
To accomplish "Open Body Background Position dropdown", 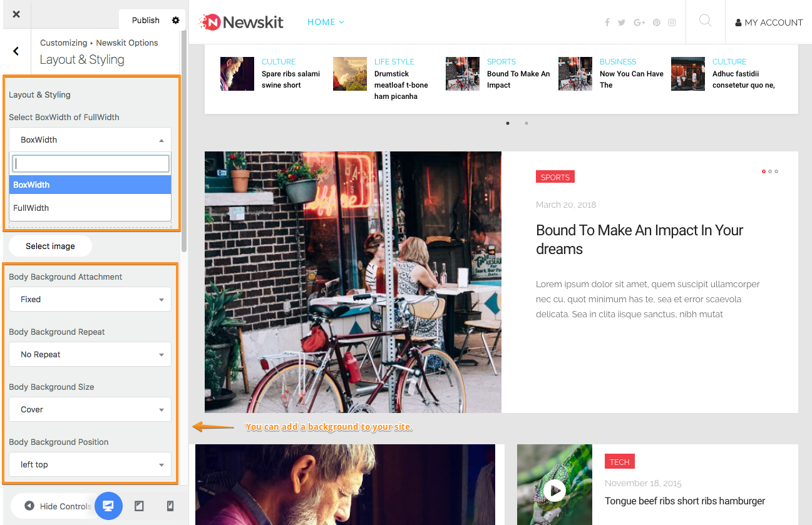I will click(90, 464).
